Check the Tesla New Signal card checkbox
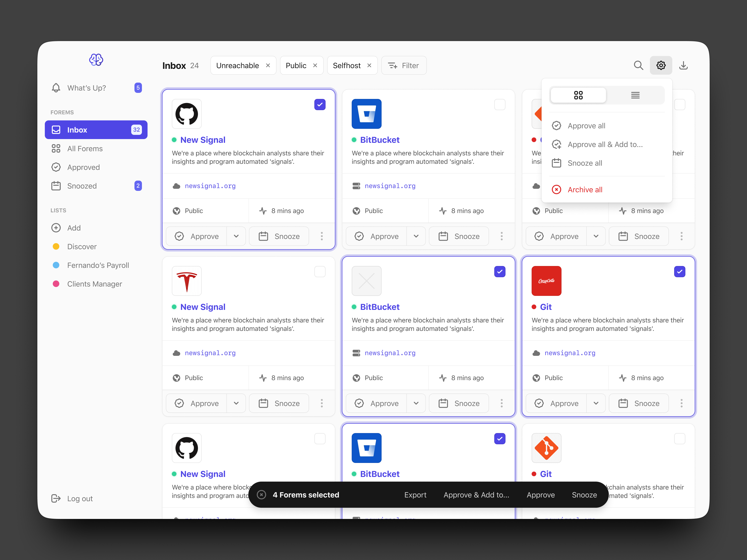This screenshot has height=560, width=747. point(320,271)
